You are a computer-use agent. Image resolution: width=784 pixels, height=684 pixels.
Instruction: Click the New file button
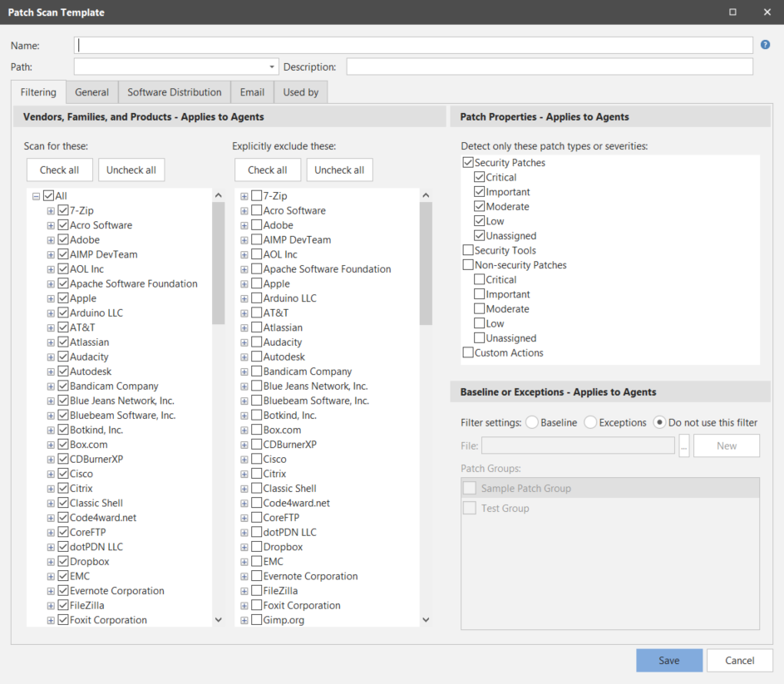pos(727,445)
